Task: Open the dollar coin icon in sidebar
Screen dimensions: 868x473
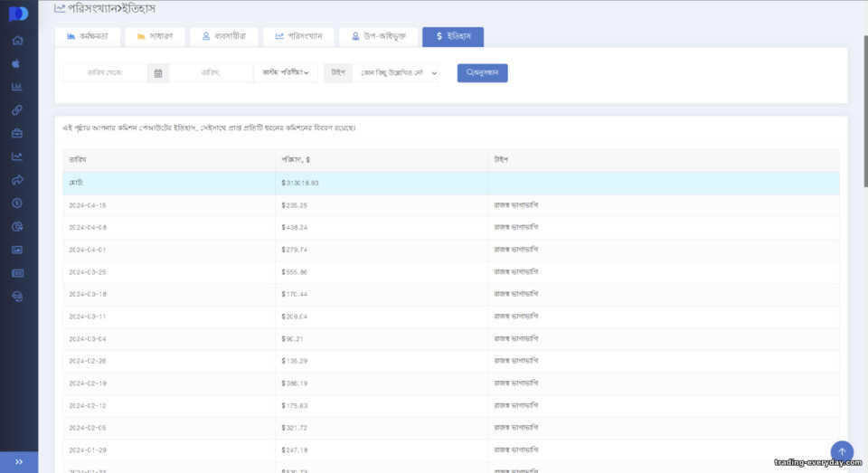Action: click(x=17, y=203)
